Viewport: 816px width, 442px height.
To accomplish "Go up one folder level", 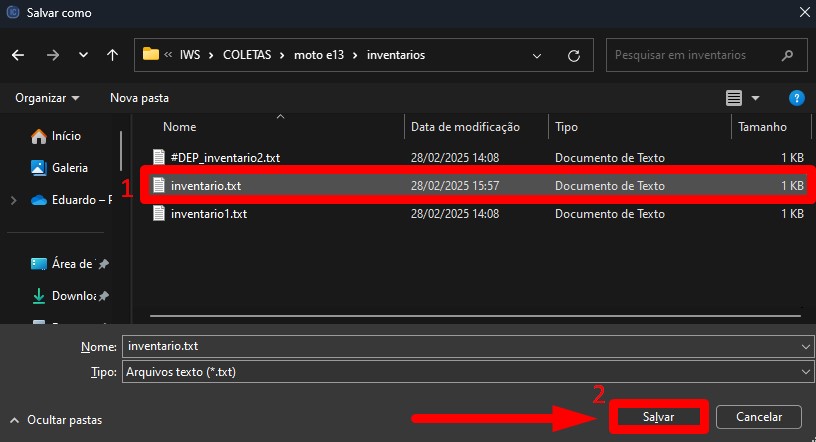I will coord(112,55).
